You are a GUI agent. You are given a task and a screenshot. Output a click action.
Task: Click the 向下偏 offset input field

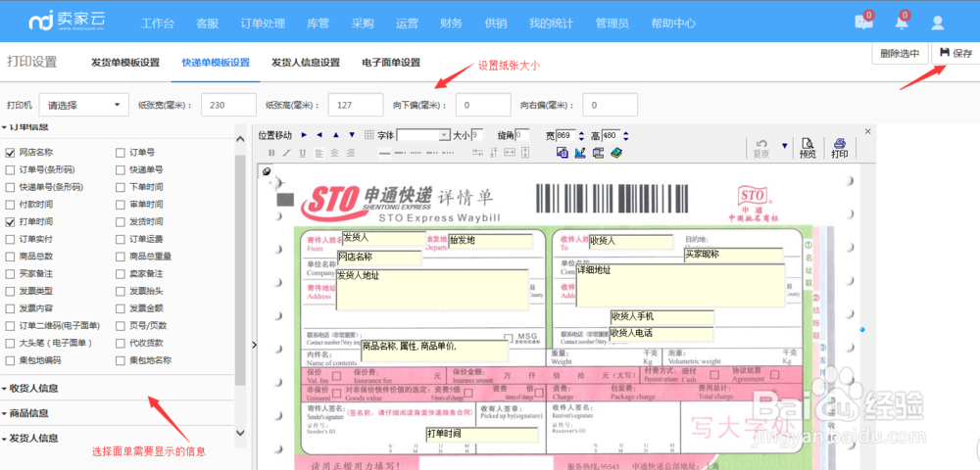point(483,105)
